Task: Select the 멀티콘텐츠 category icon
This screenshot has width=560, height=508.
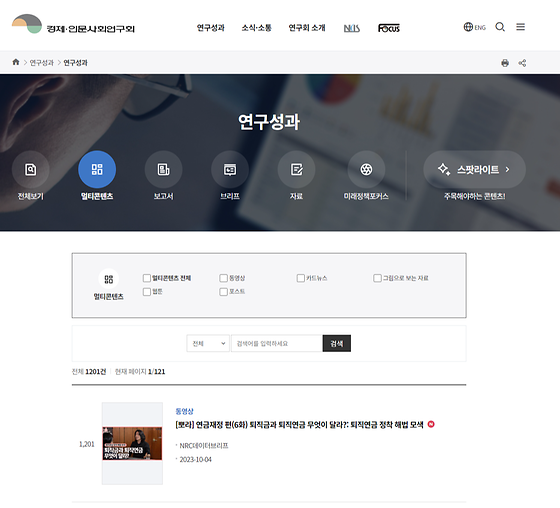Action: pos(97,169)
